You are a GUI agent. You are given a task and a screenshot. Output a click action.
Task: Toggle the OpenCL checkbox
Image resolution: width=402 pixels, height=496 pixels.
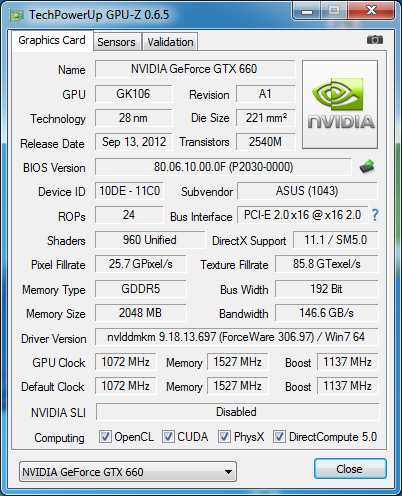(105, 436)
